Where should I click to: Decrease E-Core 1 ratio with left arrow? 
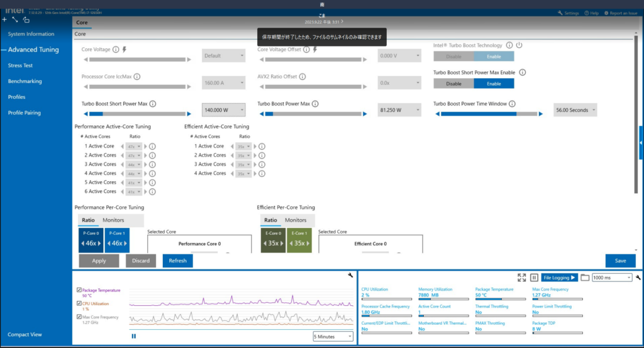pyautogui.click(x=291, y=244)
